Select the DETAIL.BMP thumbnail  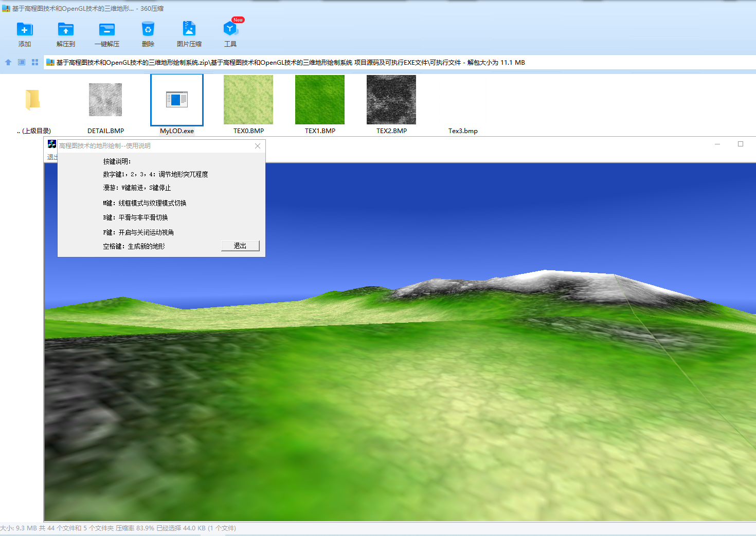pyautogui.click(x=105, y=100)
